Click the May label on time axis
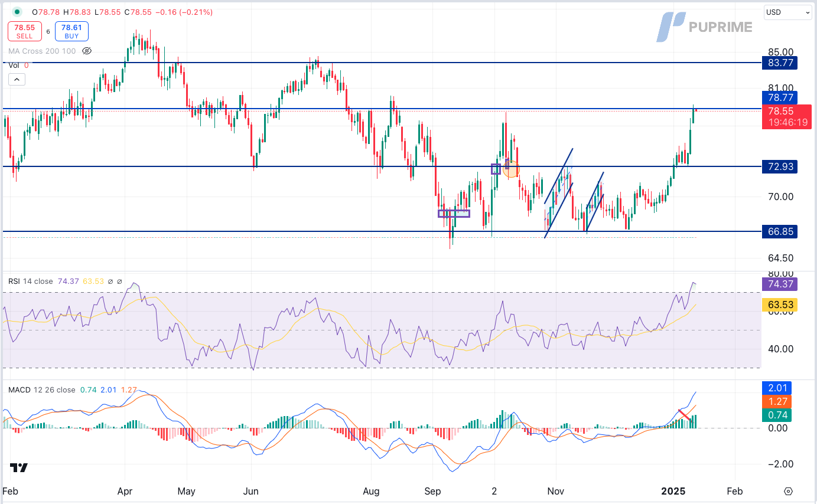 click(x=187, y=491)
